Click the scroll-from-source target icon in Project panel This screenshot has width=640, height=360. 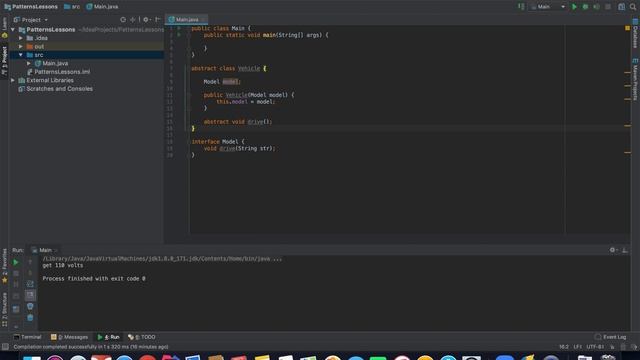coord(123,20)
